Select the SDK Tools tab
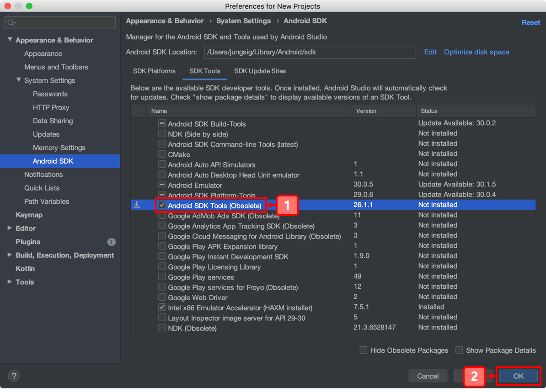546x392 pixels. 205,71
